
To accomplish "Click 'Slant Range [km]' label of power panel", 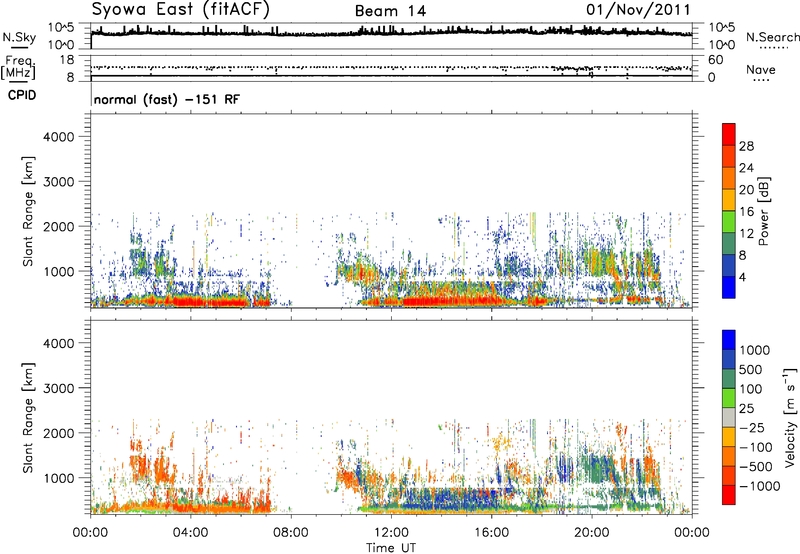I will [x=28, y=211].
